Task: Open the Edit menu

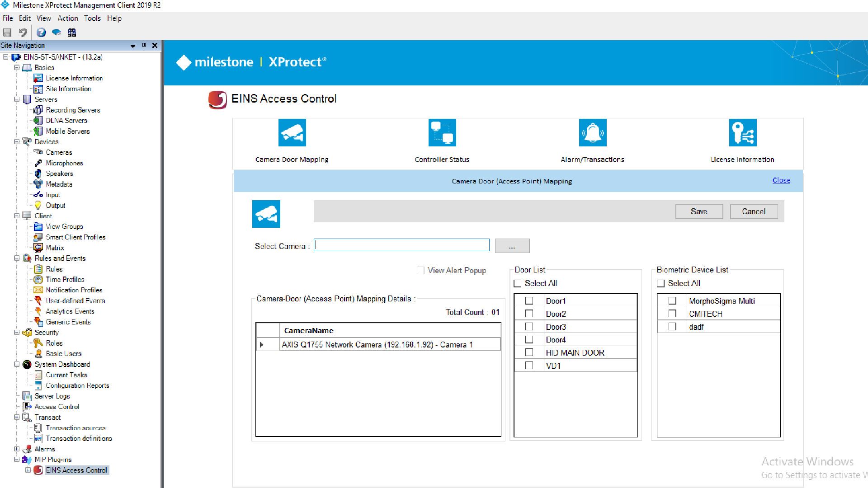Action: tap(25, 18)
